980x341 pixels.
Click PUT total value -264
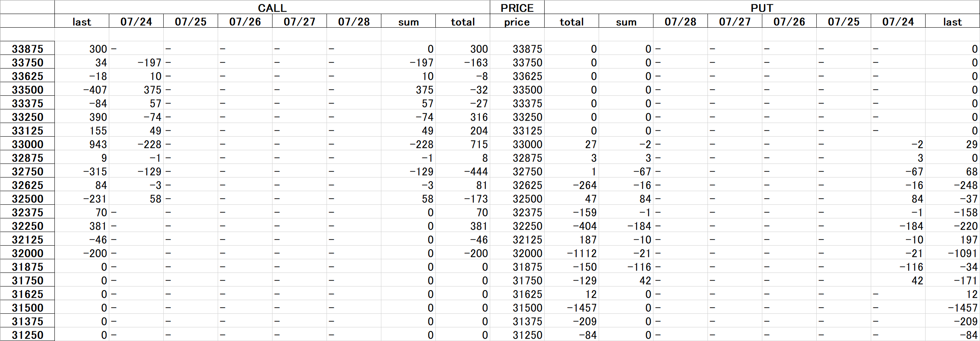(585, 185)
